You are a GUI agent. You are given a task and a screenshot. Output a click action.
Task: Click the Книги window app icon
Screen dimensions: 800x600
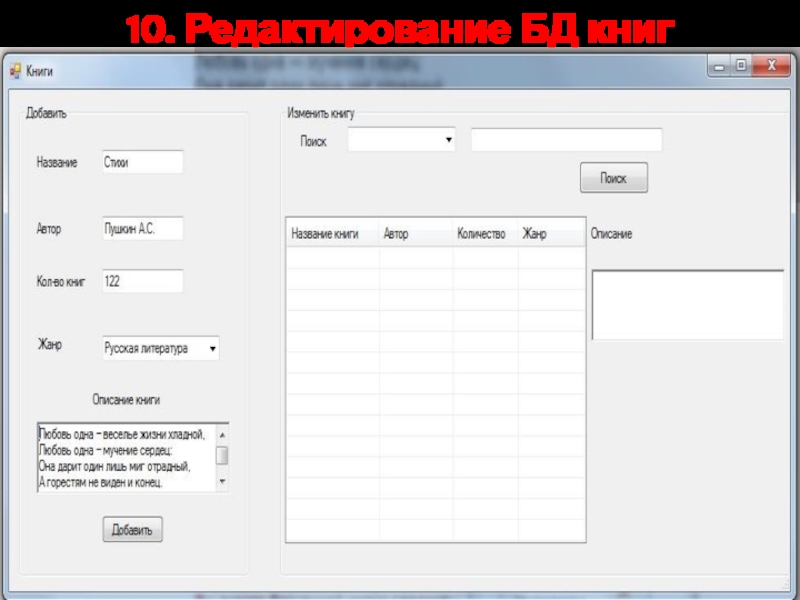[x=15, y=71]
